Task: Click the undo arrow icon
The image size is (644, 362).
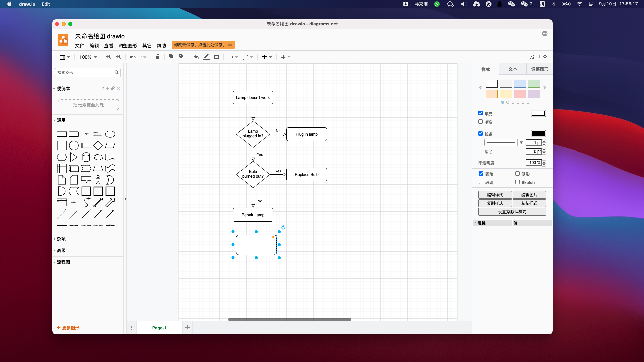Action: click(133, 57)
